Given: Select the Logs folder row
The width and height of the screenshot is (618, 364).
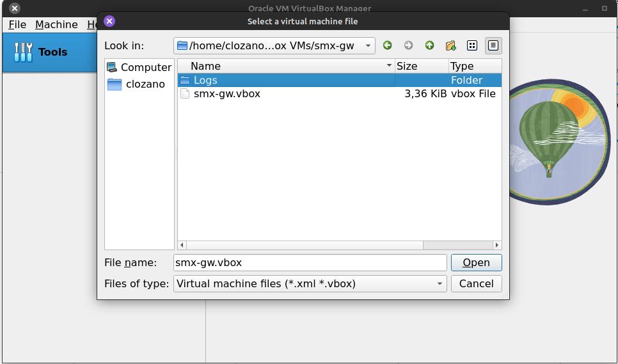Looking at the screenshot, I should (x=339, y=81).
